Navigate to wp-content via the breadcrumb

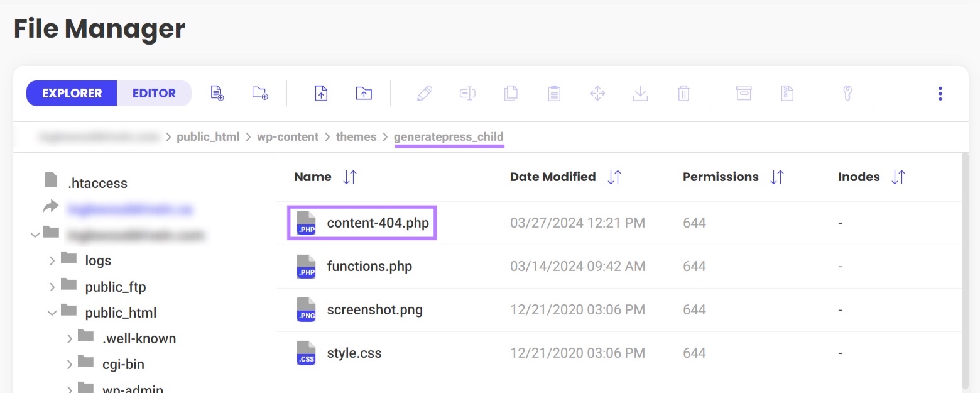(286, 136)
